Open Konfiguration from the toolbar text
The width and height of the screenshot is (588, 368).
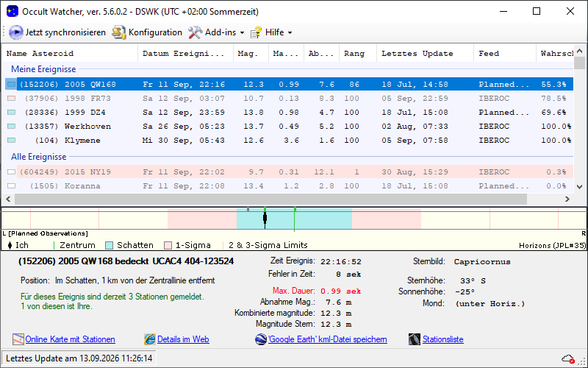point(155,32)
